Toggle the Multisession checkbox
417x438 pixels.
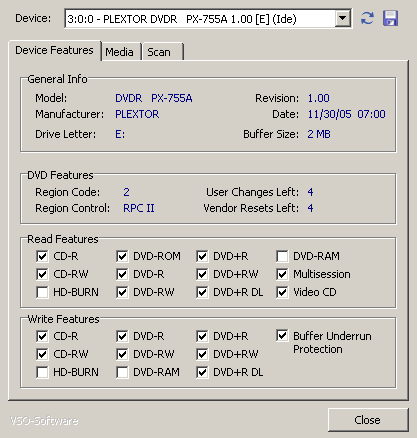point(282,274)
